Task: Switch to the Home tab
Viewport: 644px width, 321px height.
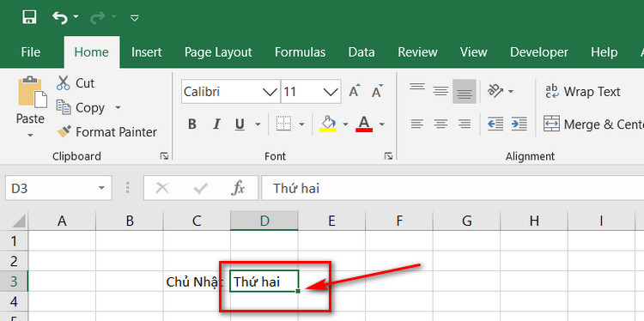Action: click(x=92, y=52)
